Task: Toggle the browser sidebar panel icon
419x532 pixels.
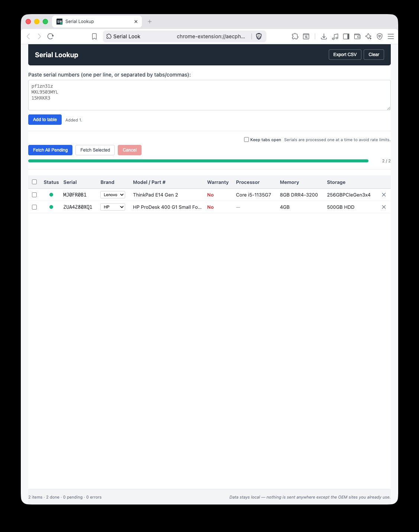Action: (346, 36)
